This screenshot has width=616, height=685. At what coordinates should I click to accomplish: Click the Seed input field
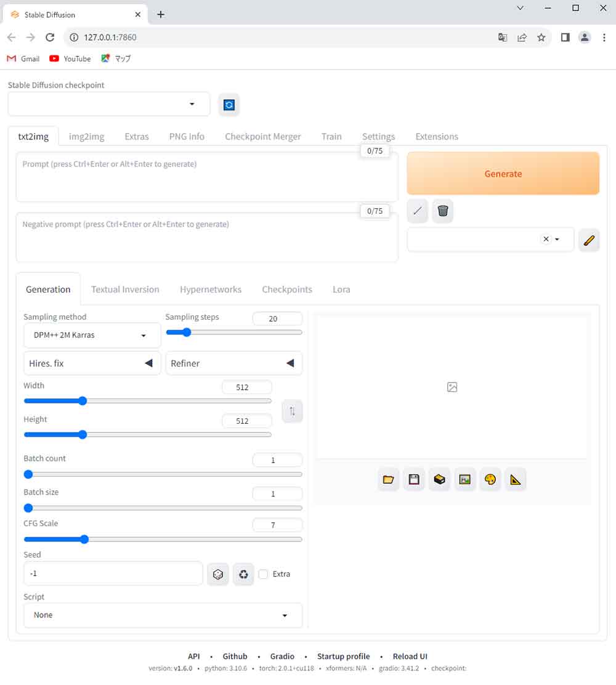point(113,574)
